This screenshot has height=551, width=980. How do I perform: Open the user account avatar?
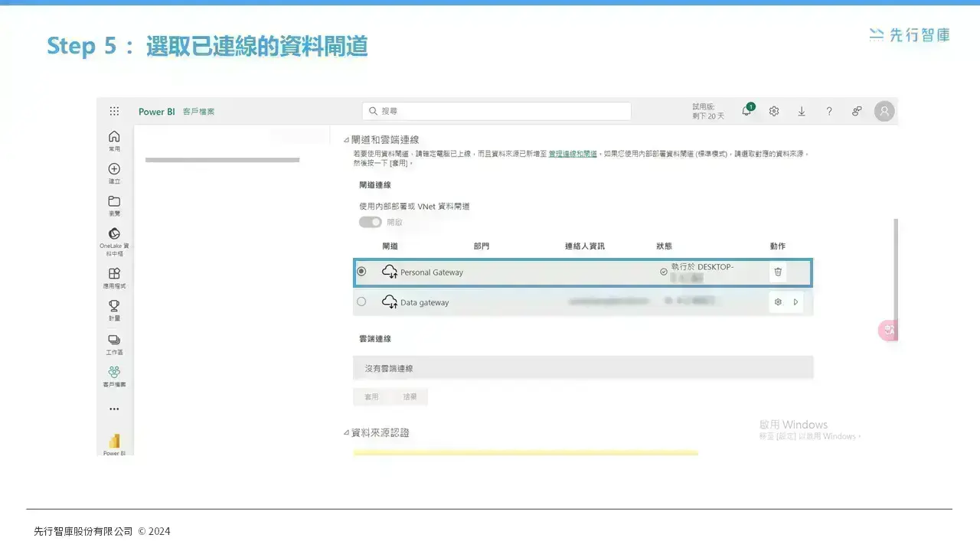click(x=884, y=111)
